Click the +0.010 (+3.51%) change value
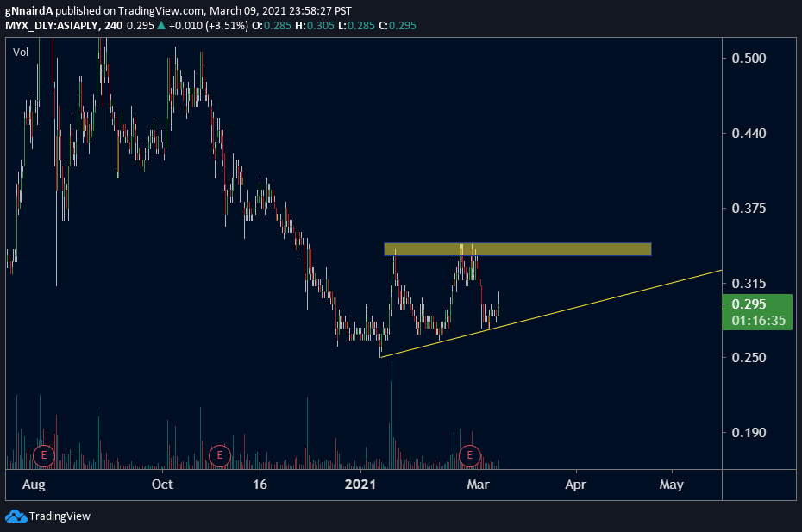Screen dimensions: 802x532 [x=208, y=26]
